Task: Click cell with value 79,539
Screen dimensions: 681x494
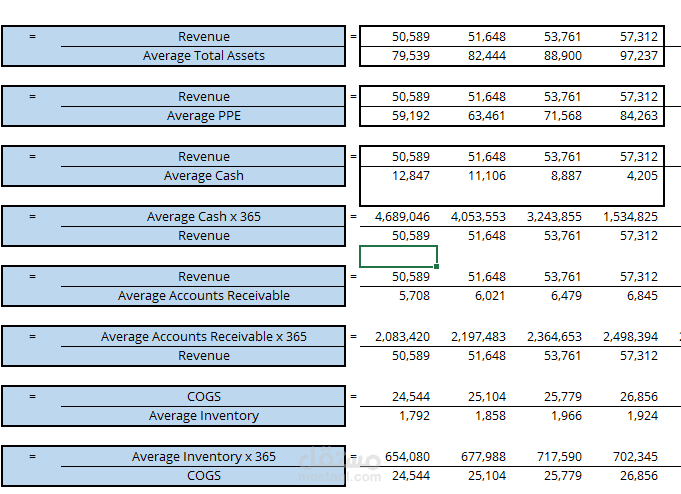Action: (x=411, y=56)
